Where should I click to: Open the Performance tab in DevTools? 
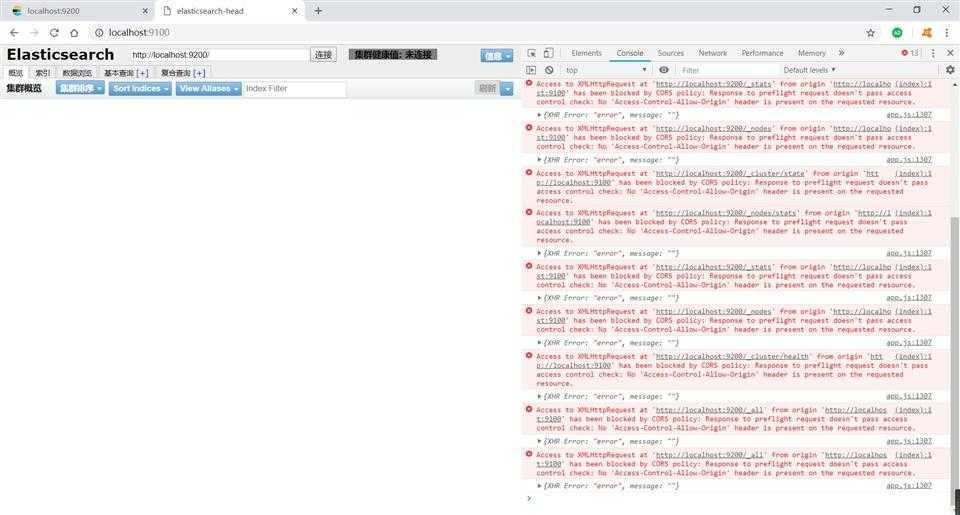762,53
